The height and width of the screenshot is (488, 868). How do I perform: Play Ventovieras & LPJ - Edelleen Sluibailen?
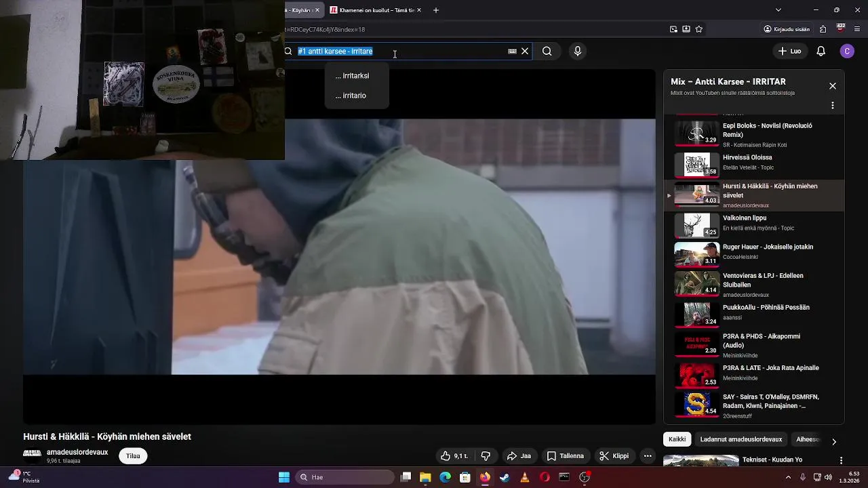[753, 284]
